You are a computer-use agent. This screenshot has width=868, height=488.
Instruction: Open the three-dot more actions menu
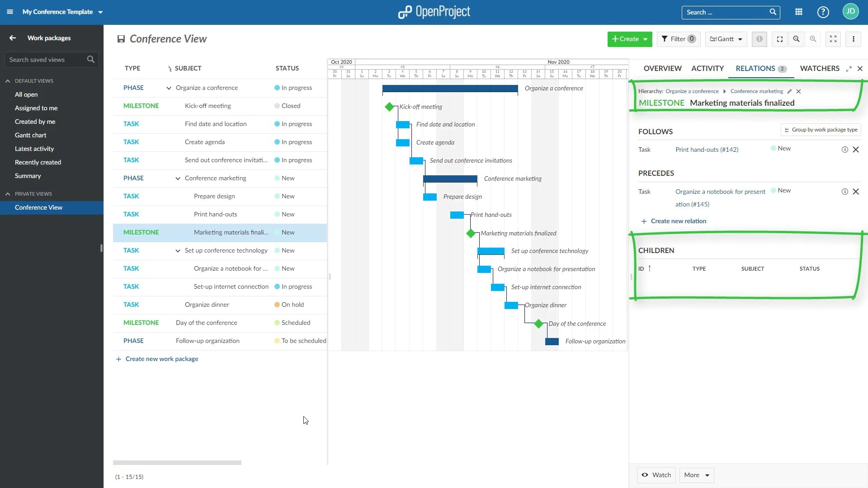(853, 39)
